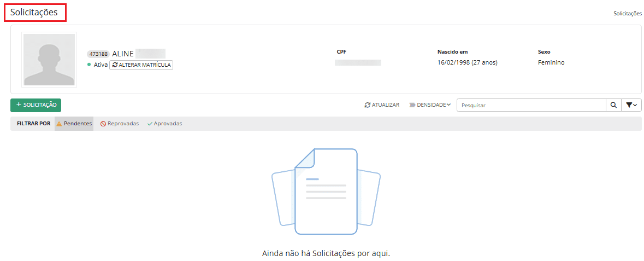644x261 pixels.
Task: Click the birth date 16/02/1998
Action: click(x=467, y=62)
